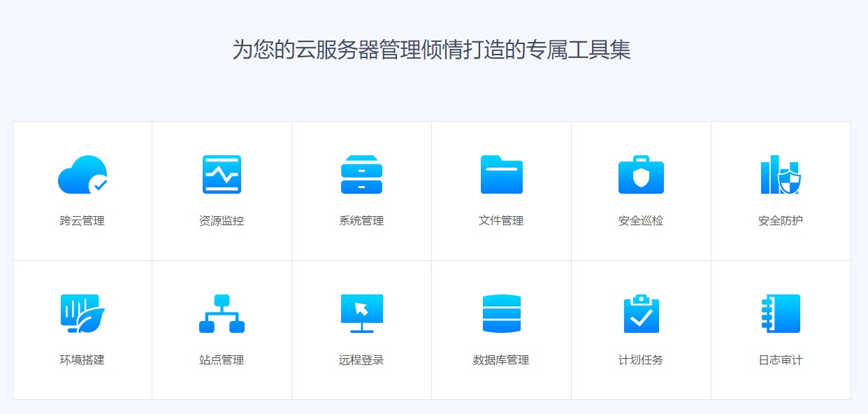Viewport: 868px width, 414px height.
Task: Click the cloud icon for 跨云管理
Action: point(82,175)
